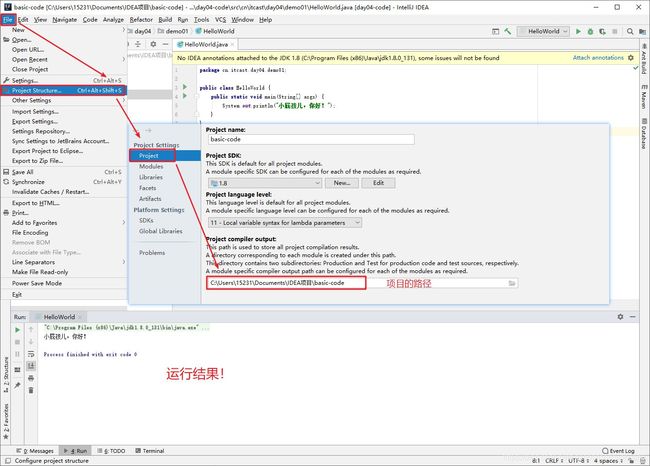Click the gear next to Attach annotations
Viewport: 650px width, 466px height.
pyautogui.click(x=631, y=58)
